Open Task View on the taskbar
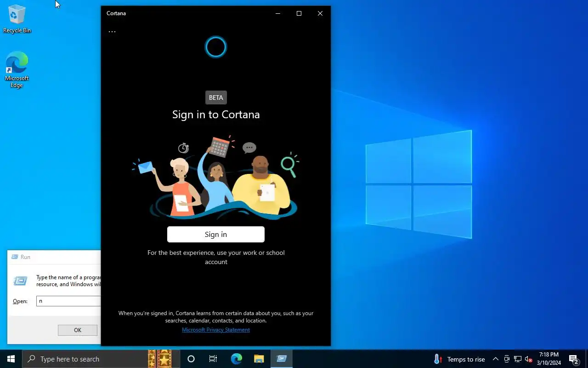This screenshot has height=368, width=588. point(213,359)
